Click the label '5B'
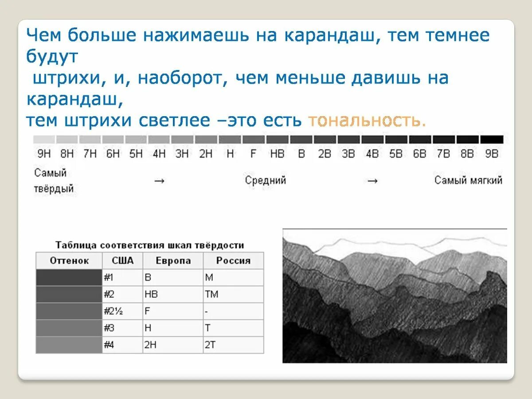Screen dimensions: 532x399 [x=395, y=154]
